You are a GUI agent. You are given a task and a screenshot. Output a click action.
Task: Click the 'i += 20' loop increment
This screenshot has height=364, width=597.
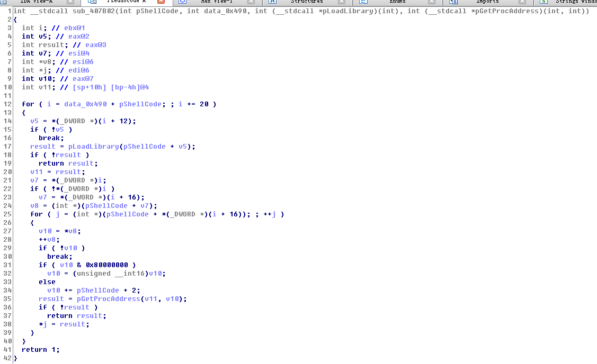tap(193, 104)
